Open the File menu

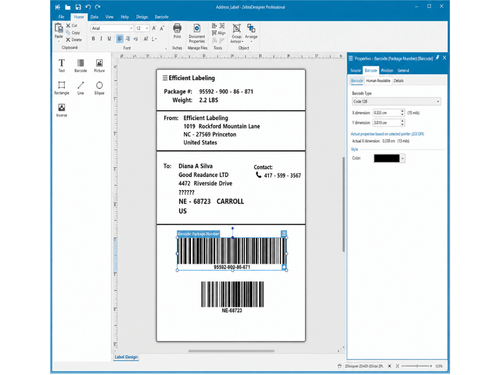click(61, 17)
